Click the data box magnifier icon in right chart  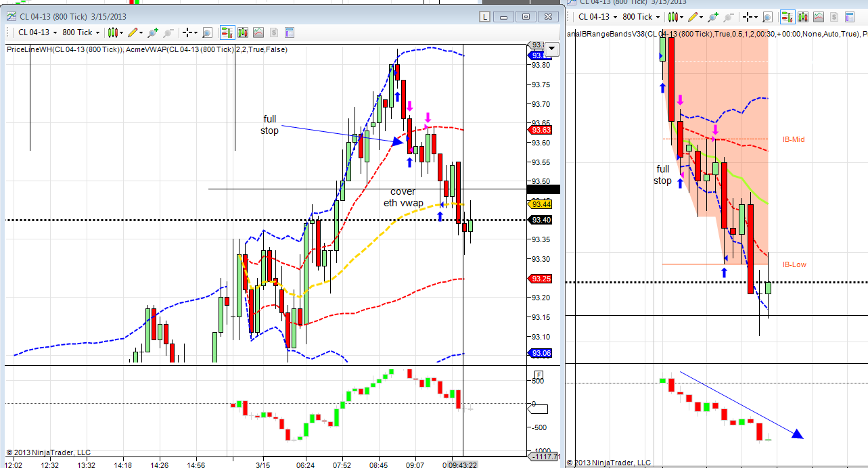pos(767,17)
